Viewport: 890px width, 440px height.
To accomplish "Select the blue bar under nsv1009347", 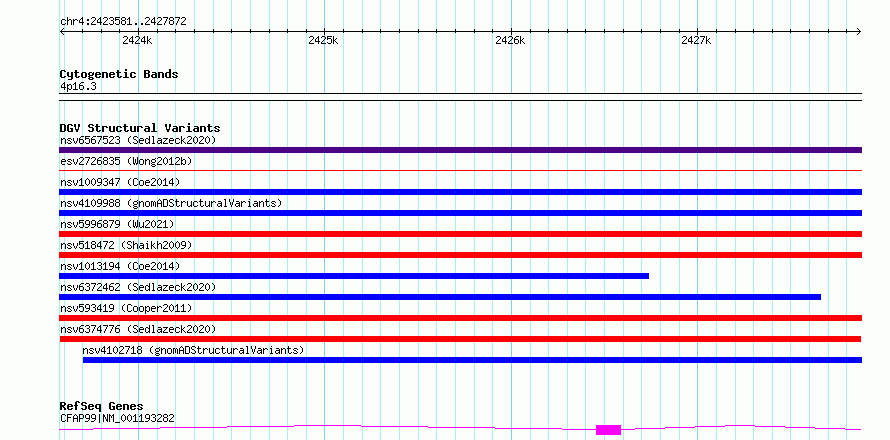I will pyautogui.click(x=460, y=192).
